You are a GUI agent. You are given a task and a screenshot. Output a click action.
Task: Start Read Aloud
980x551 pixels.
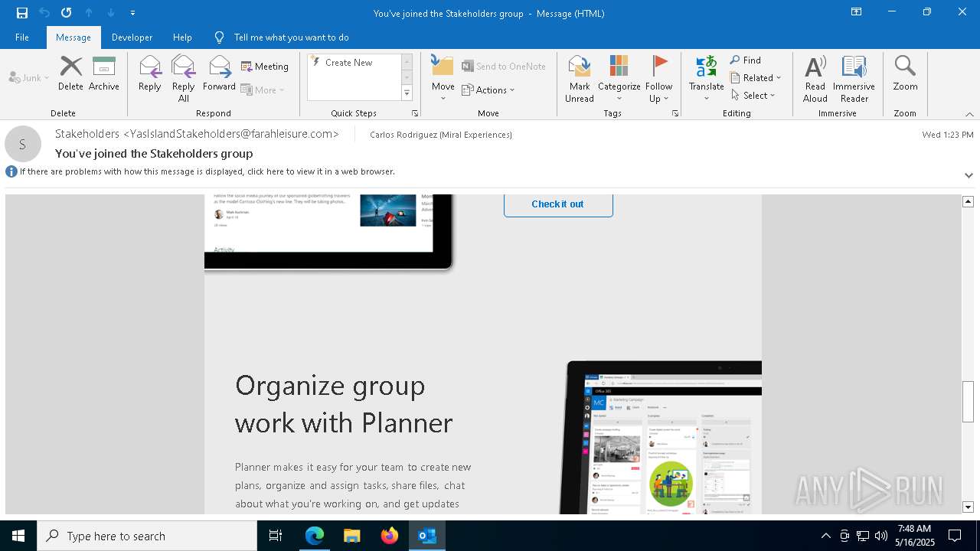pos(815,79)
